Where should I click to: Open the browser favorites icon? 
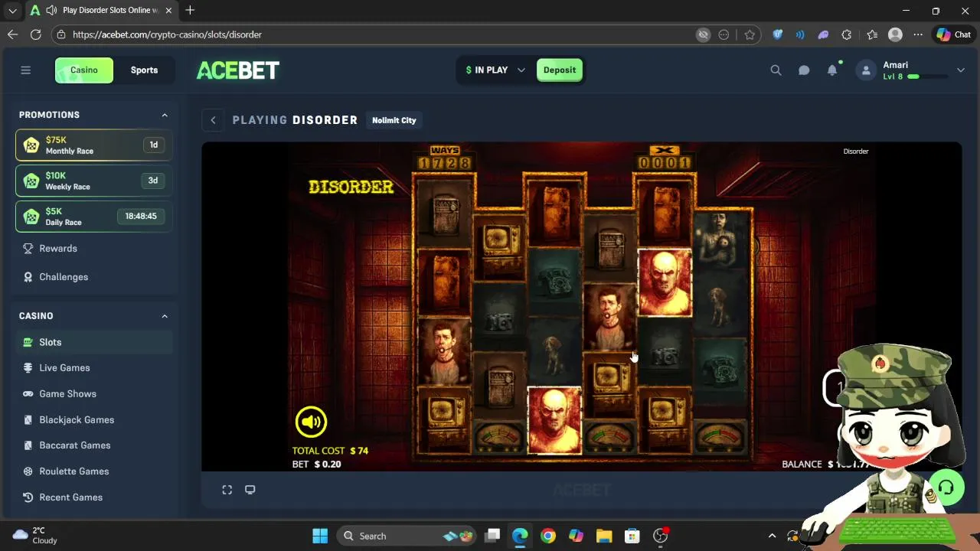coord(872,34)
